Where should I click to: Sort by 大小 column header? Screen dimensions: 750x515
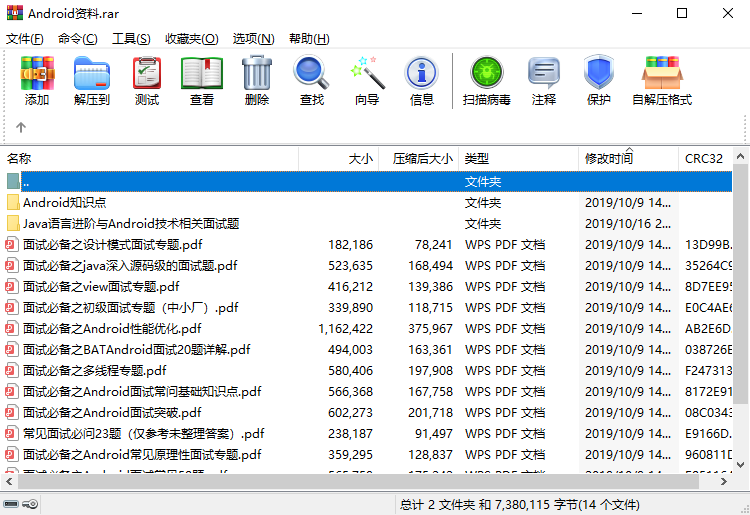click(339, 158)
